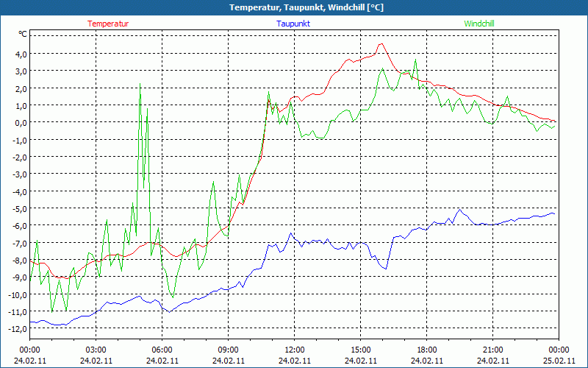Click the 09:00 time axis label
The width and height of the screenshot is (588, 368).
[x=229, y=350]
